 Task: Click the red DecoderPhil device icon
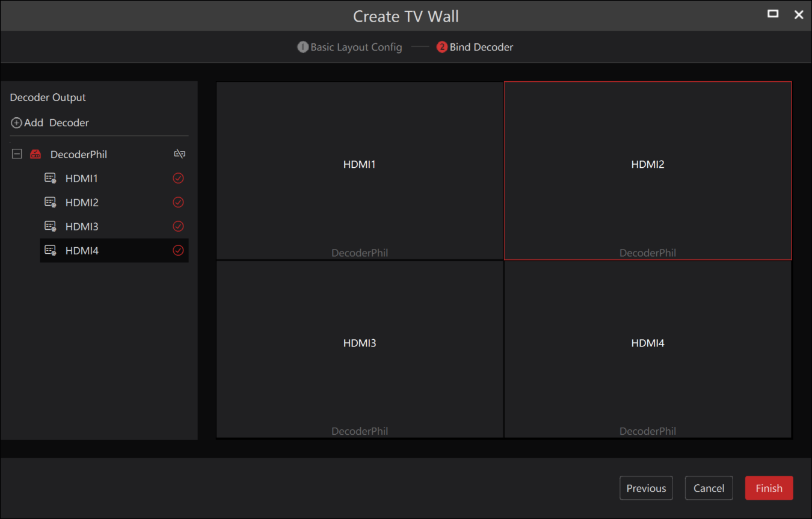click(x=35, y=154)
